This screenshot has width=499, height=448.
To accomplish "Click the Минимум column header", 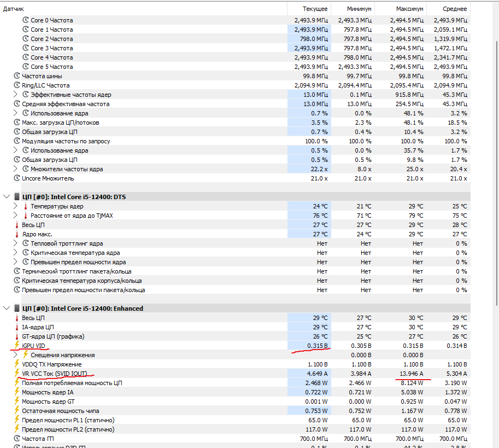I will point(353,9).
